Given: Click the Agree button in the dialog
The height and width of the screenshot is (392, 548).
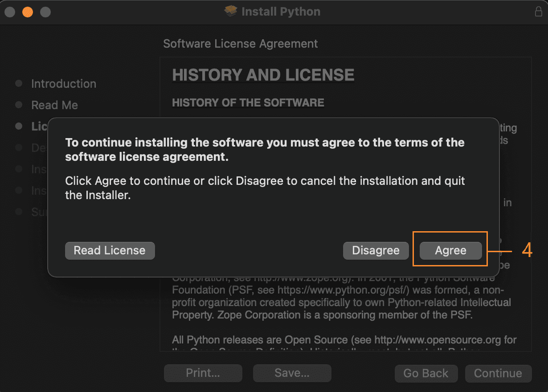Looking at the screenshot, I should click(450, 250).
